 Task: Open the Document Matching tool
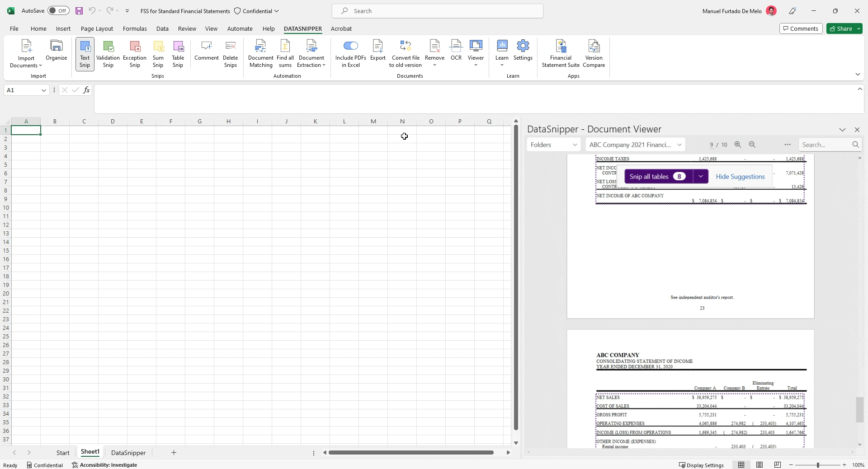click(260, 52)
